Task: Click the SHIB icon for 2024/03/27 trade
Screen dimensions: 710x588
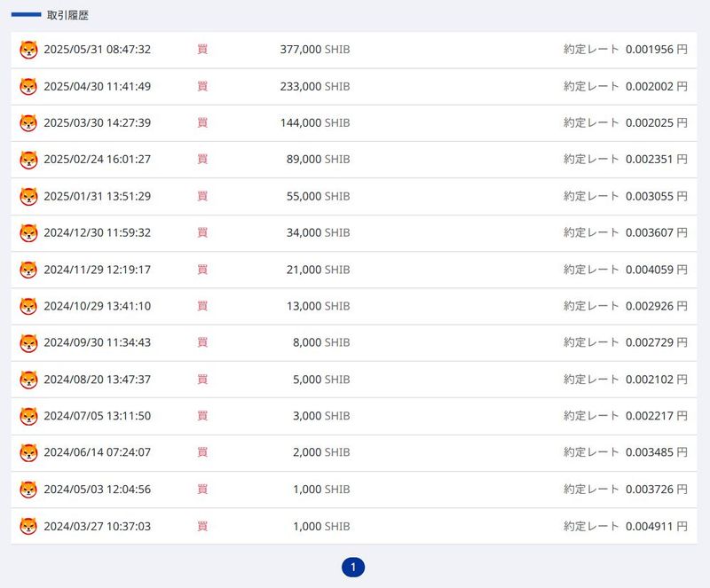Action: (28, 526)
